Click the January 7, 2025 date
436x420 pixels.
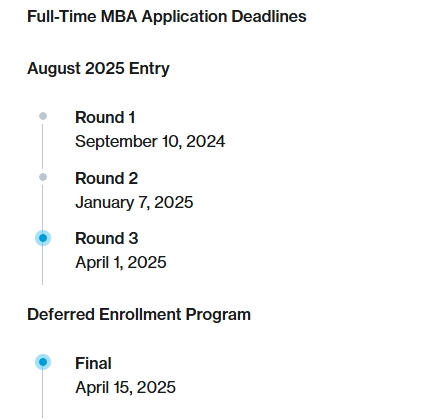click(134, 203)
